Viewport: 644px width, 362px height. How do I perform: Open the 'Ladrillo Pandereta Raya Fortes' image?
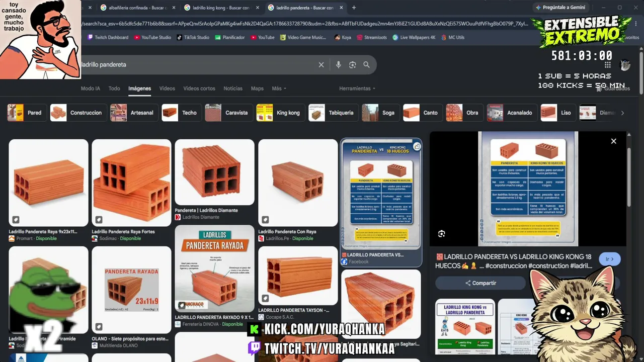pyautogui.click(x=131, y=183)
